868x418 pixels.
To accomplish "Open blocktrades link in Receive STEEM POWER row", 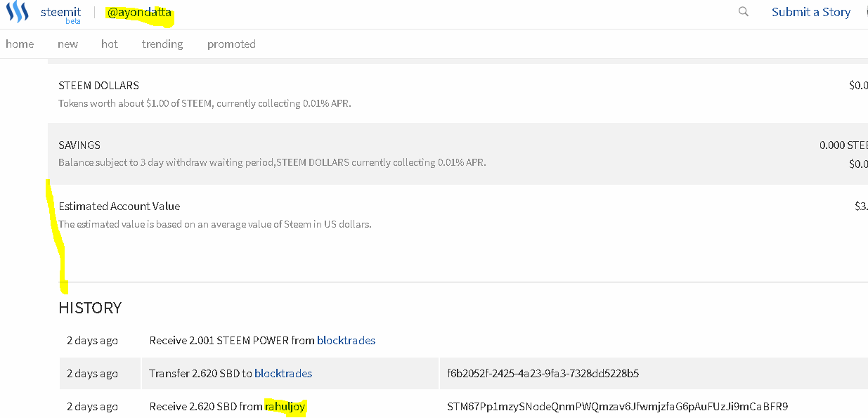I will [346, 341].
